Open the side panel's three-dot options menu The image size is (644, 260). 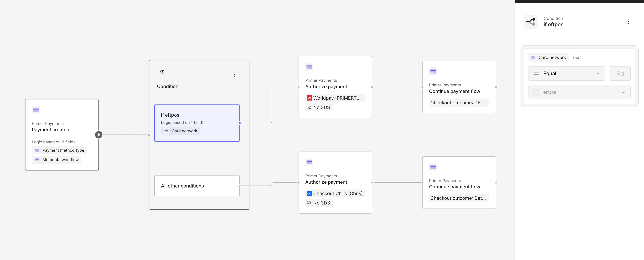point(628,22)
